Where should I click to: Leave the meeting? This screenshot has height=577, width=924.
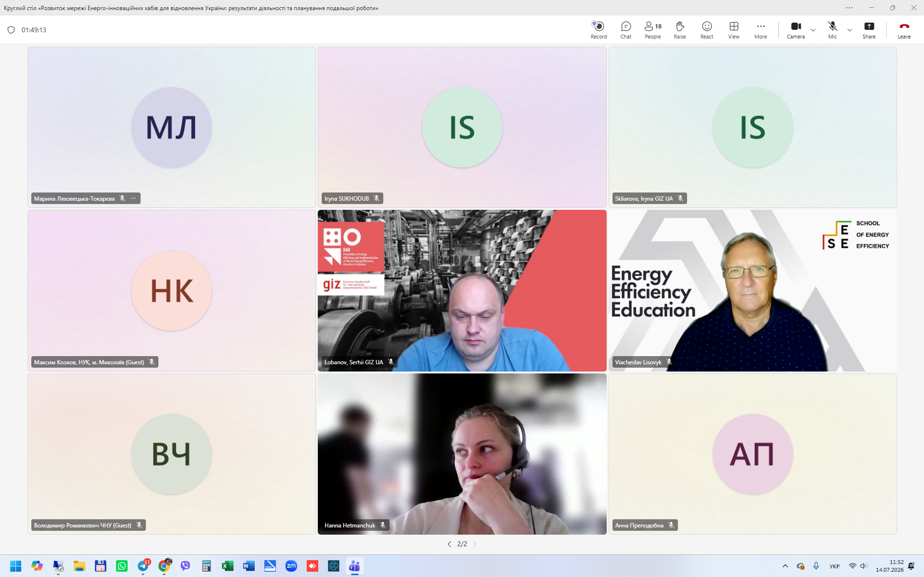click(x=904, y=30)
